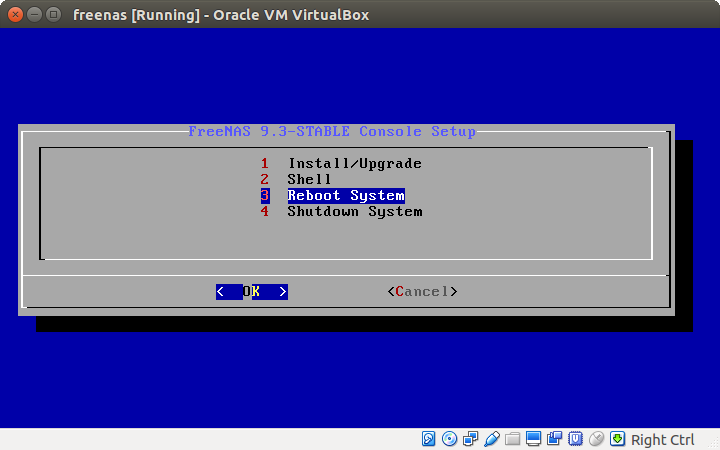Screen dimensions: 720x450
Task: Click the FreeNAS 9.3-STABLE Console Setup title
Action: [332, 132]
